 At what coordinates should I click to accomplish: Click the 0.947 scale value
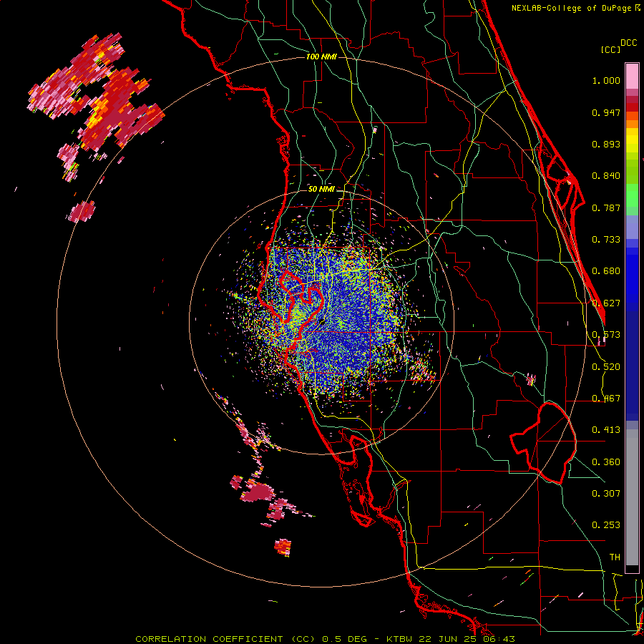tap(606, 112)
